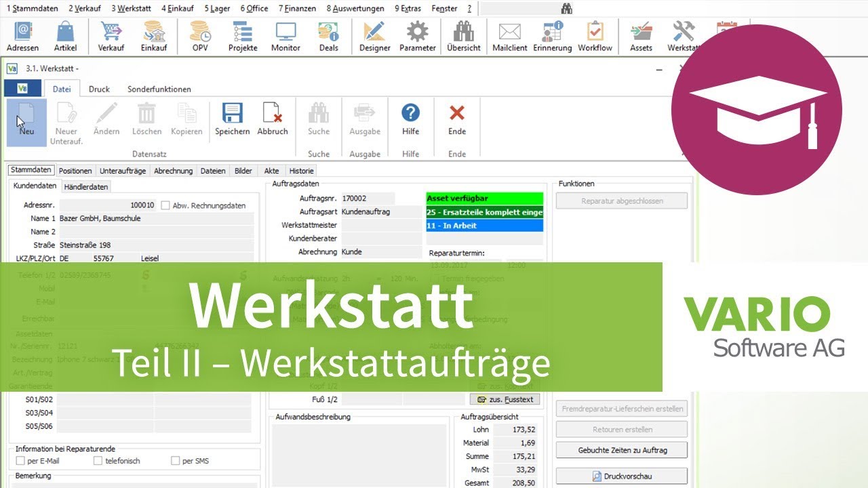Close the form with Ende

(x=457, y=119)
